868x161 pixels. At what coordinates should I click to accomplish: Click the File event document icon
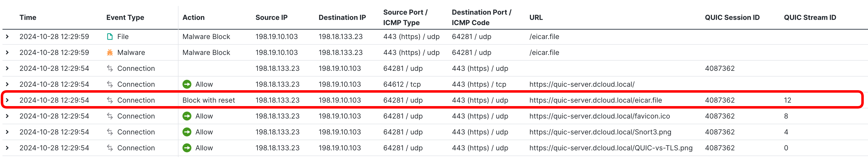(x=110, y=36)
